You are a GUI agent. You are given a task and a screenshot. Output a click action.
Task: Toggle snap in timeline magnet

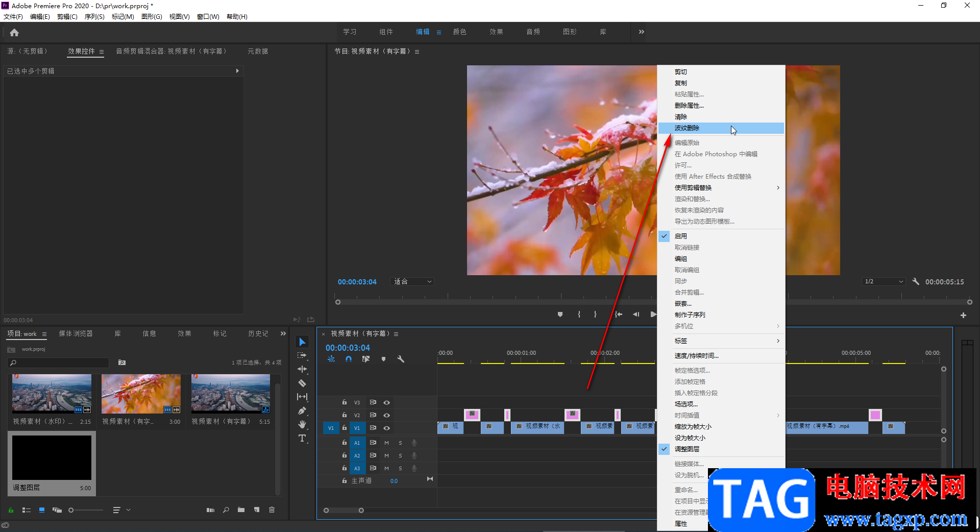(349, 359)
